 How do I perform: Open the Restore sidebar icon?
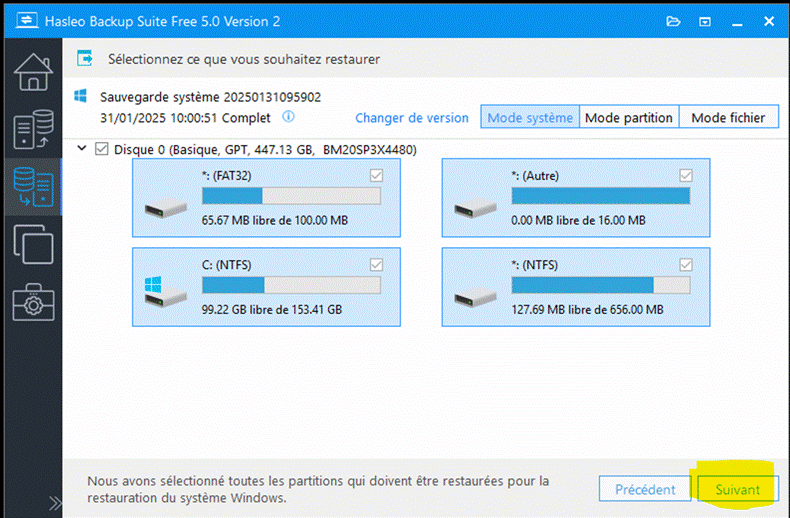33,187
